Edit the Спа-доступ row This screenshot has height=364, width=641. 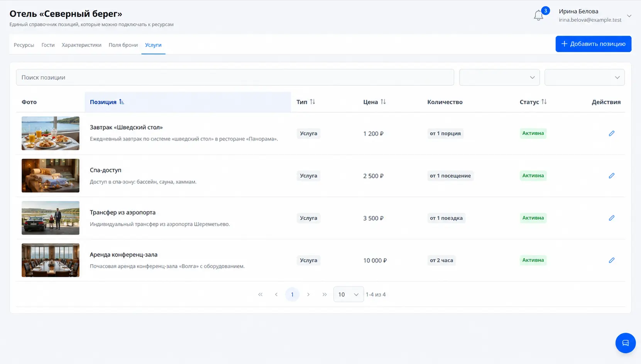[611, 176]
